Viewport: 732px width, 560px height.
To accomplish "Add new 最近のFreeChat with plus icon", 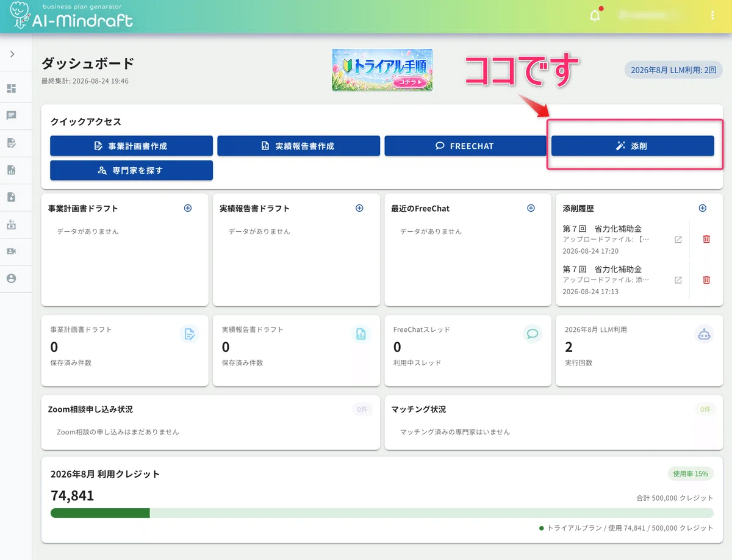I will (531, 208).
